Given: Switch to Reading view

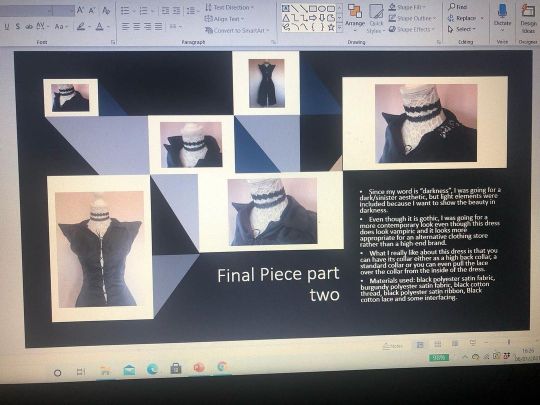Looking at the screenshot, I should (x=455, y=343).
